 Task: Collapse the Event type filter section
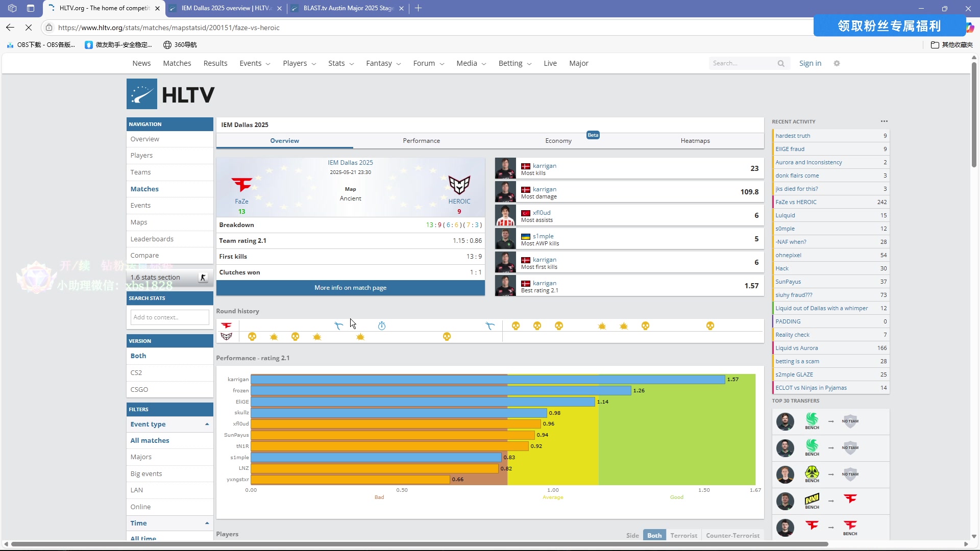pyautogui.click(x=170, y=424)
